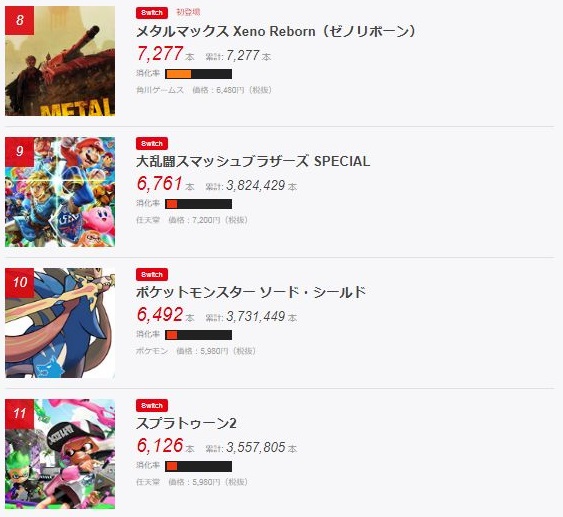
Task: Click the 消化率 bar for Smash Bros
Action: point(198,204)
